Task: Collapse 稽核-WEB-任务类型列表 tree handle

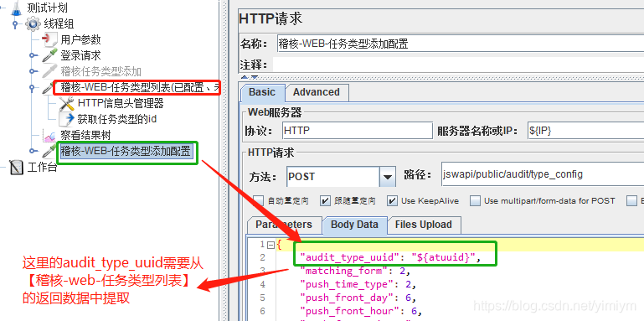Action: click(x=33, y=87)
